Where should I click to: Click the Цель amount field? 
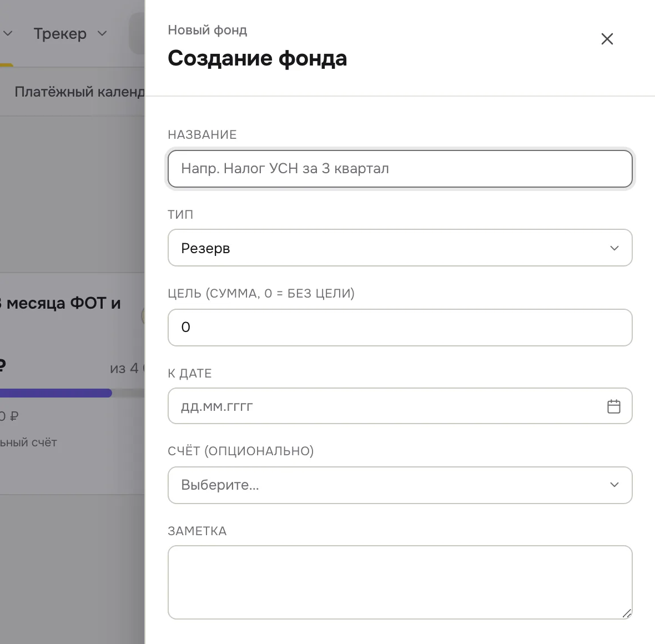pos(400,328)
